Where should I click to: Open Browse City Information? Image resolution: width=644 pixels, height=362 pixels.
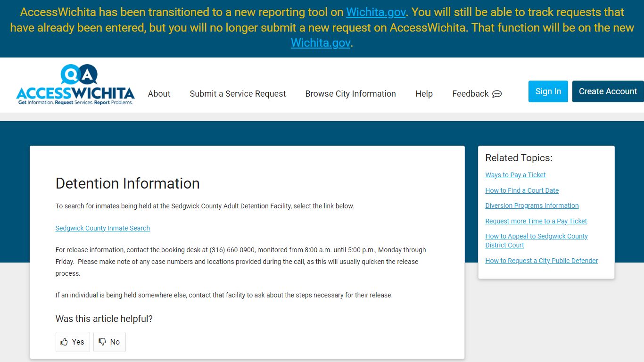tap(350, 94)
